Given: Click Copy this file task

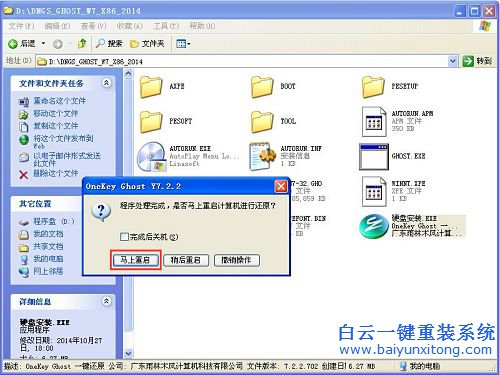Looking at the screenshot, I should point(55,126).
